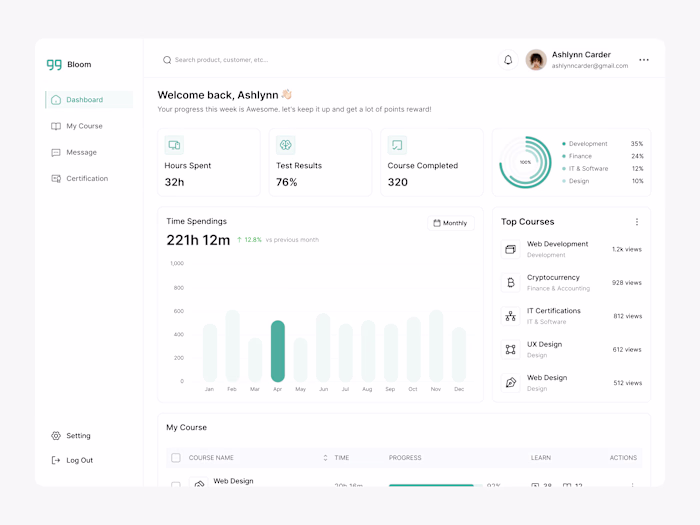Focus the search product, customer field
700x525 pixels.
click(221, 60)
